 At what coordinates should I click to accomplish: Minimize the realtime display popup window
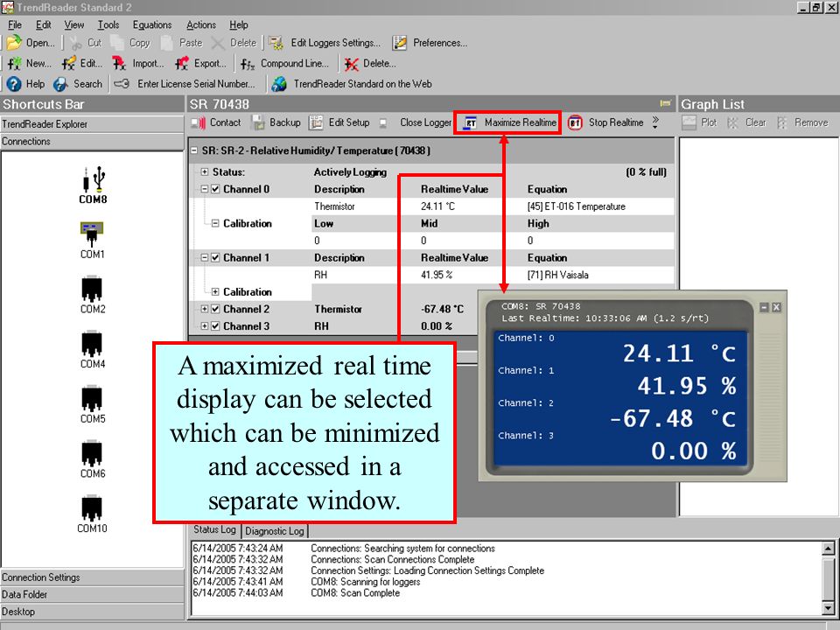click(765, 307)
